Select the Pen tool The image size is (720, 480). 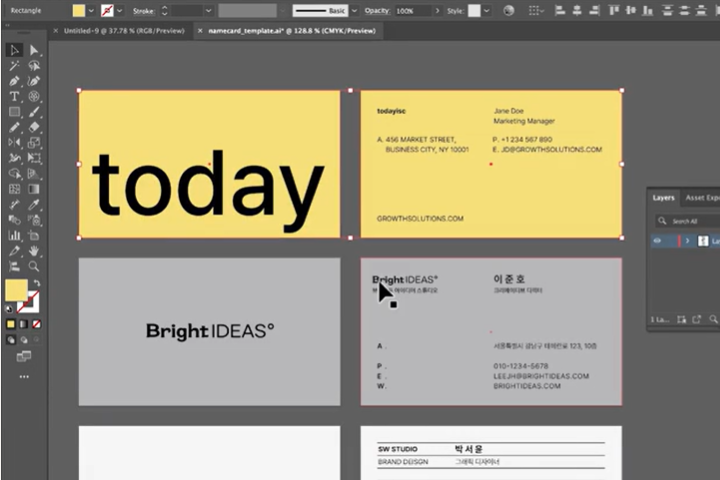pos(14,81)
